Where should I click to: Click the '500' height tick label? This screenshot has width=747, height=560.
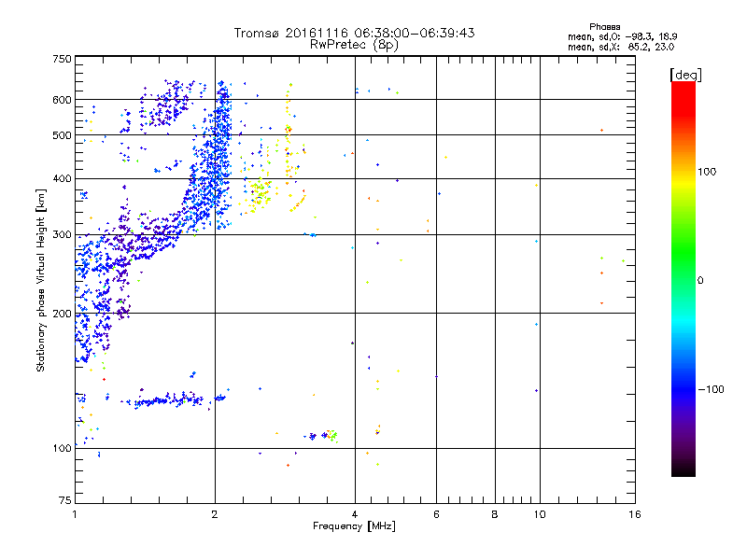tap(62, 135)
